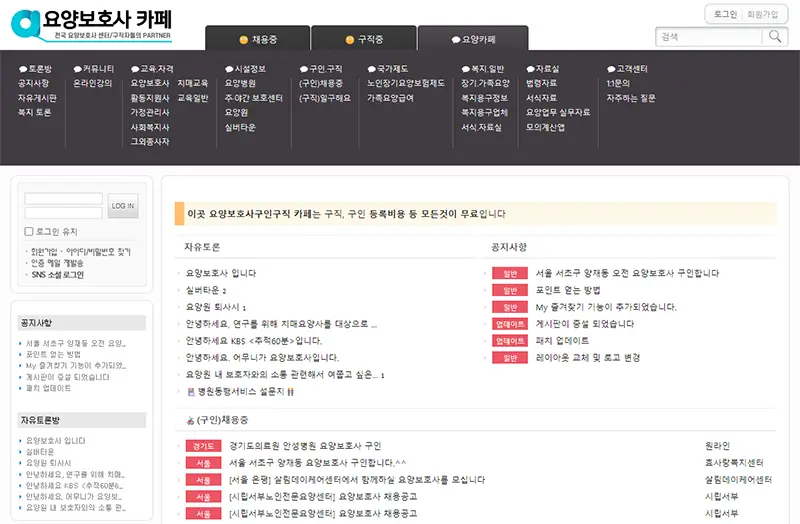Click the ID input field in login box
Screen dimensions: 800x524
tap(64, 199)
